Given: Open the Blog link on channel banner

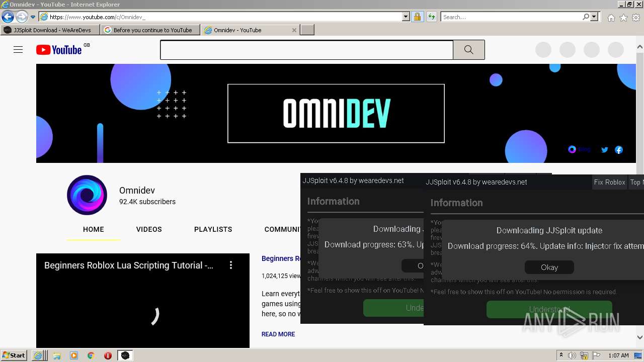Looking at the screenshot, I should (x=579, y=149).
